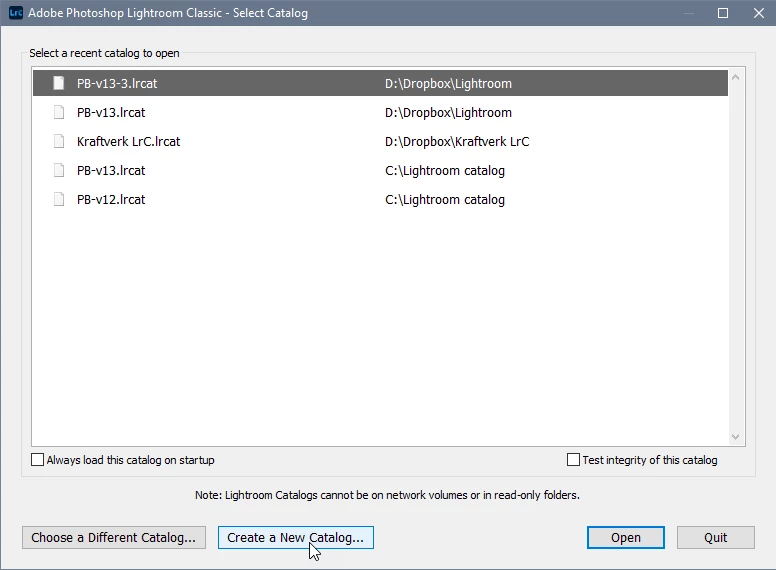Click the catalog list scroll up arrow
Viewport: 776px width, 570px height.
click(x=735, y=77)
